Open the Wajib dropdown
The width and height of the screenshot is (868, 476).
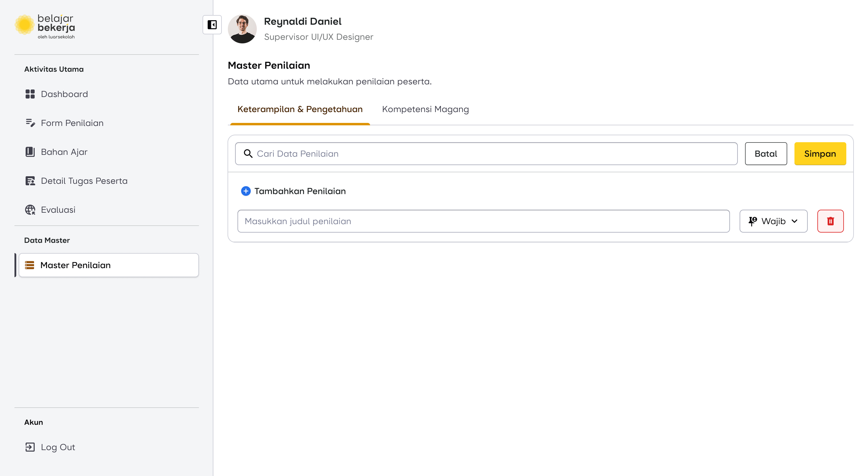773,221
